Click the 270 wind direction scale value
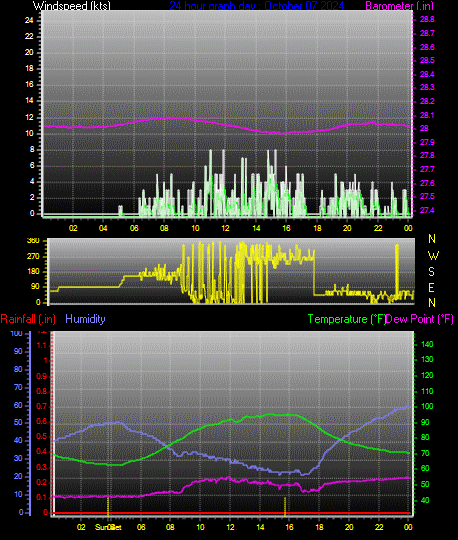The image size is (458, 540). tap(33, 257)
